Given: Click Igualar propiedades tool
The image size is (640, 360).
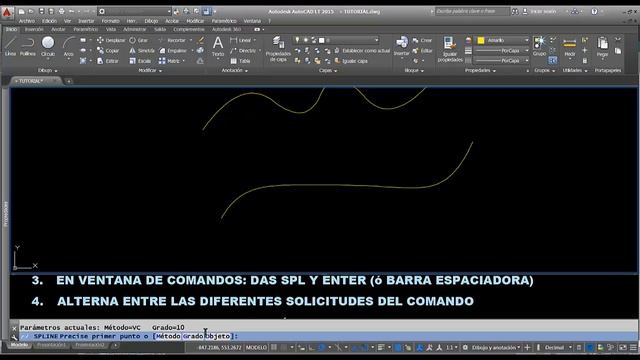Looking at the screenshot, I should pos(450,49).
